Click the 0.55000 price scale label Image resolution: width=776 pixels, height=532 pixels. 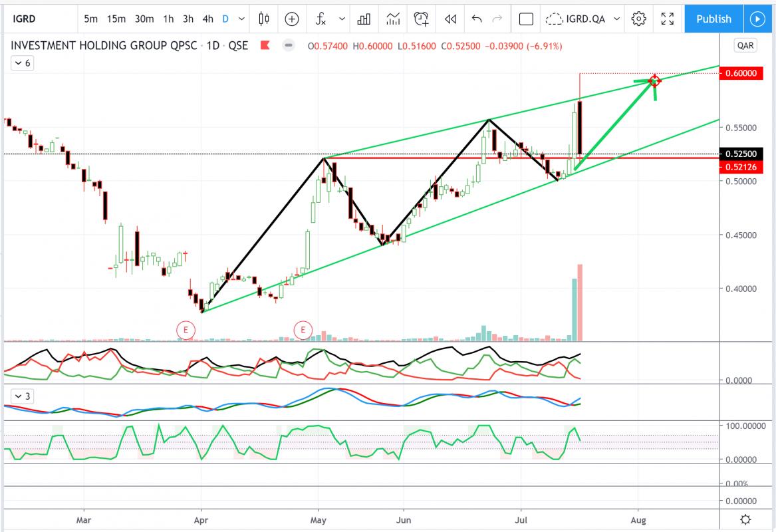click(x=741, y=128)
